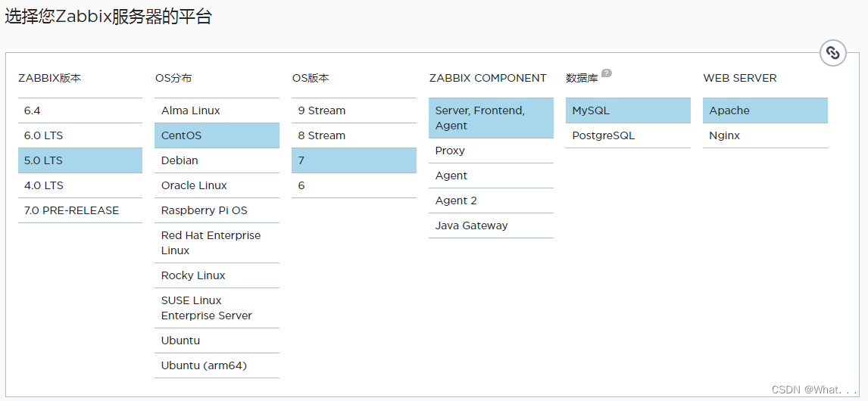
Task: Click the ZABBIX版本 column heading
Action: 50,78
